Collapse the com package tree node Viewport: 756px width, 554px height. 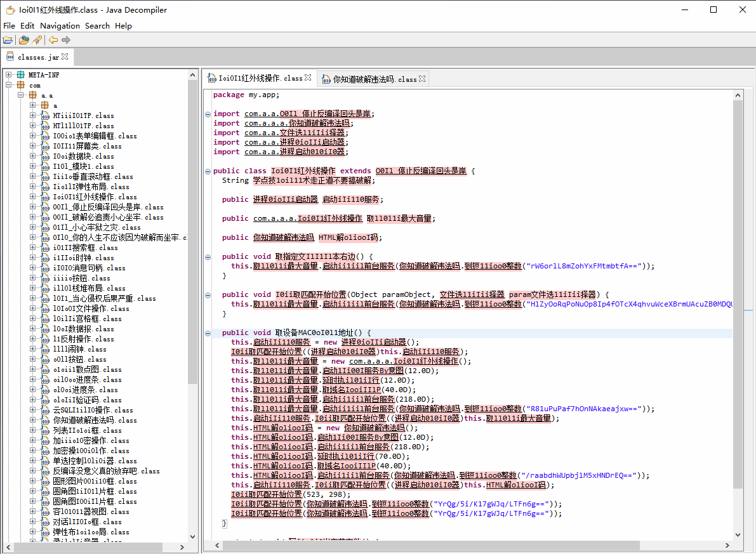click(9, 85)
